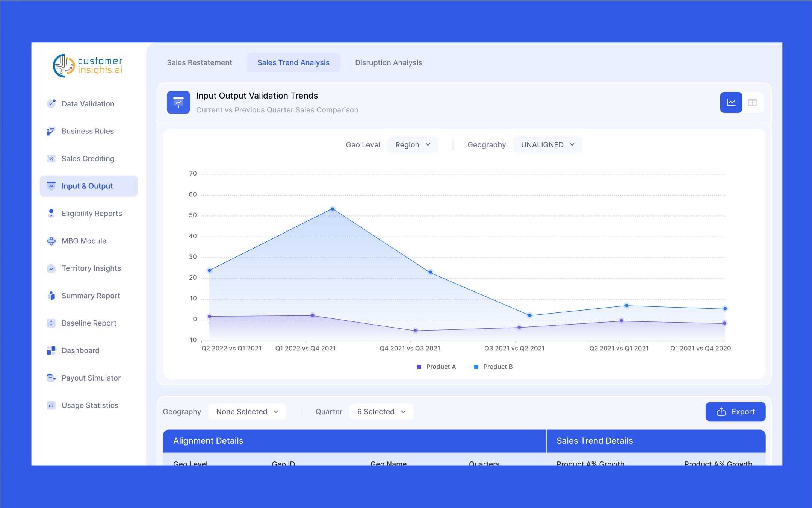Switch to table view

752,102
